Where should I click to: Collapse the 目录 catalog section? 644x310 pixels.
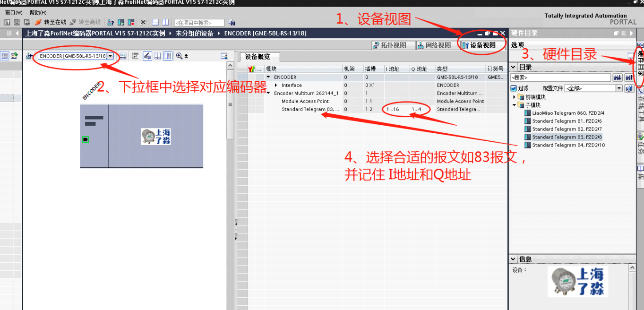click(x=514, y=67)
